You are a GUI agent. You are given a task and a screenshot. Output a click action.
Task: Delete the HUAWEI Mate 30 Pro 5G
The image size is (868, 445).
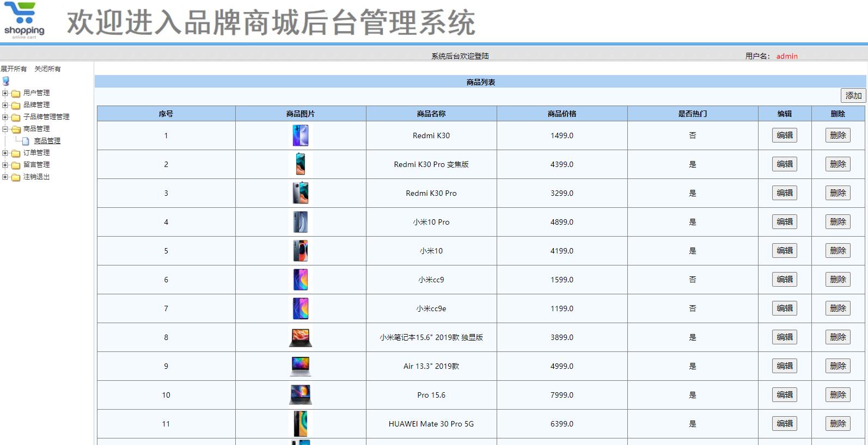838,424
